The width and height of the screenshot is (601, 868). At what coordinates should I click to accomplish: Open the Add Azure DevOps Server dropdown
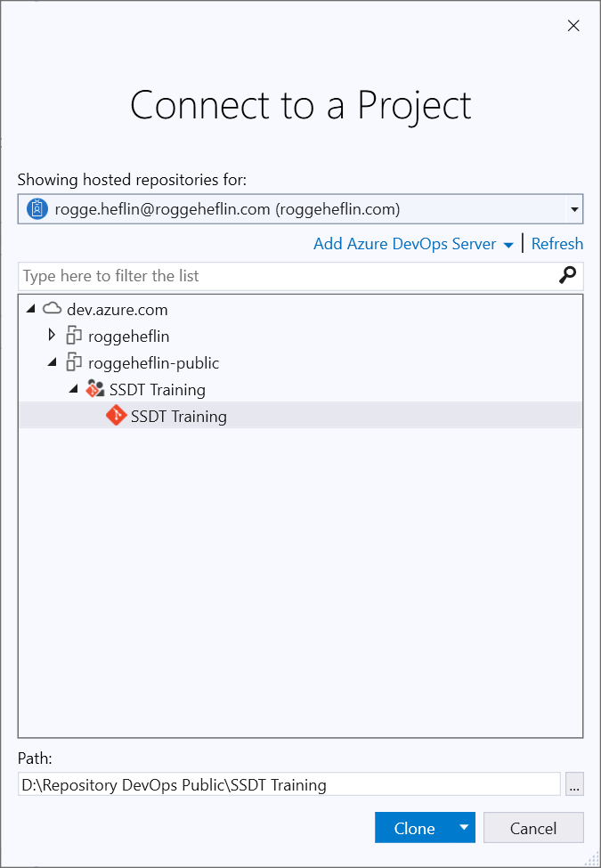(x=509, y=243)
